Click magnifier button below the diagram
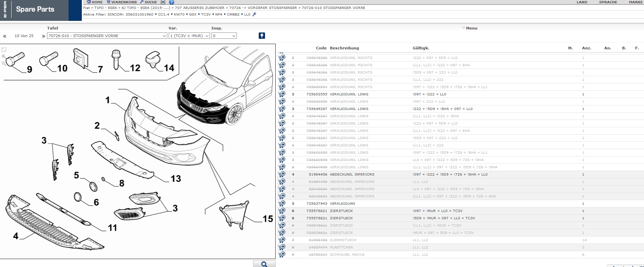 [264, 264]
